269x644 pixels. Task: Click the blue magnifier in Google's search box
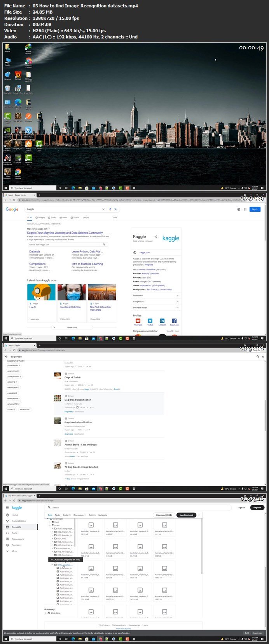pyautogui.click(x=115, y=209)
